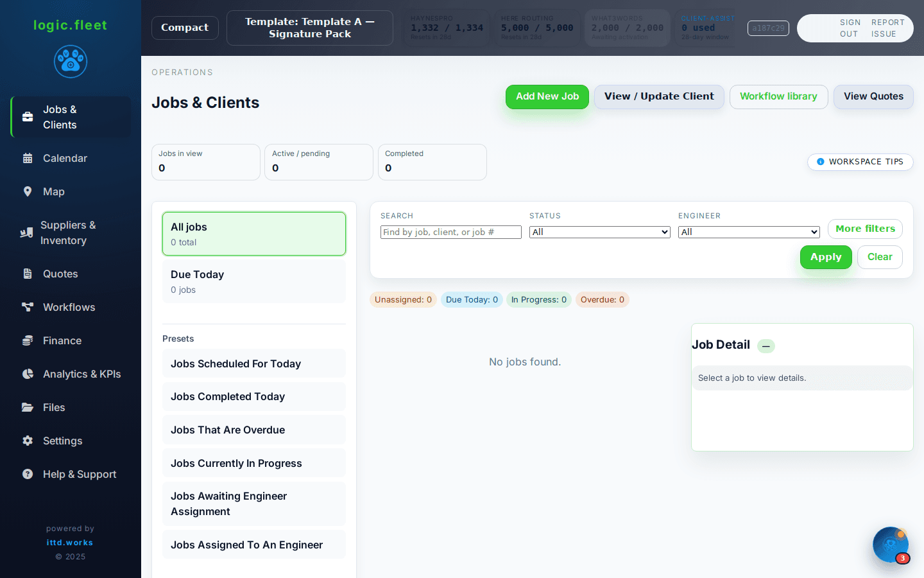Click the Workflow library button

778,96
